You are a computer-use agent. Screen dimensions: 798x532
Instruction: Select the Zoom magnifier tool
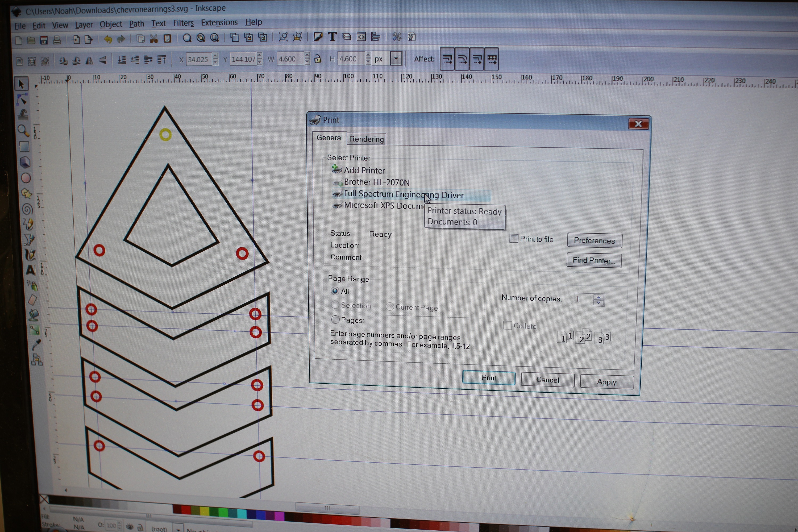23,130
